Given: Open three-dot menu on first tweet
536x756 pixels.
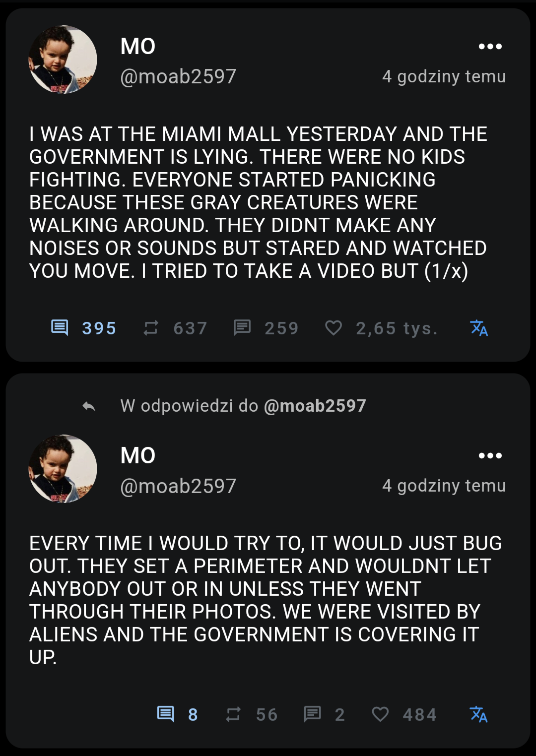Looking at the screenshot, I should pyautogui.click(x=490, y=47).
